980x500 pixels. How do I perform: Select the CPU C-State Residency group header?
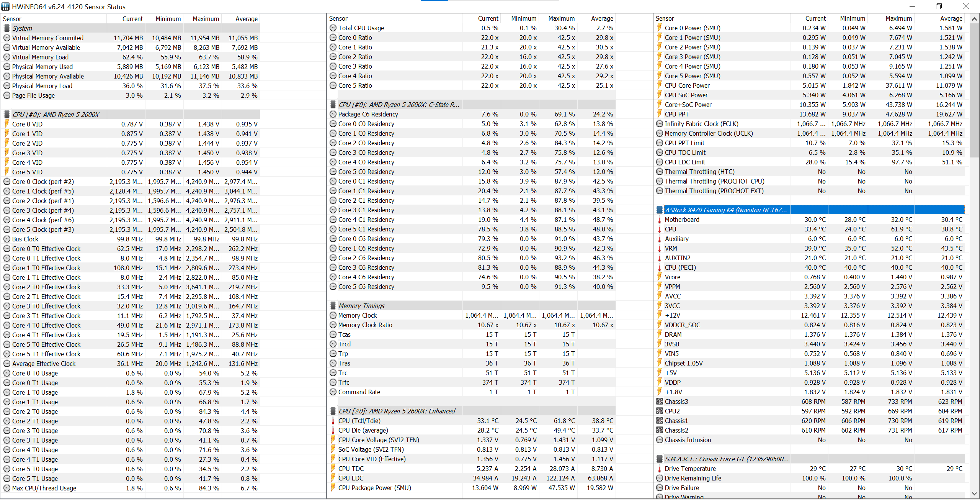pyautogui.click(x=399, y=105)
